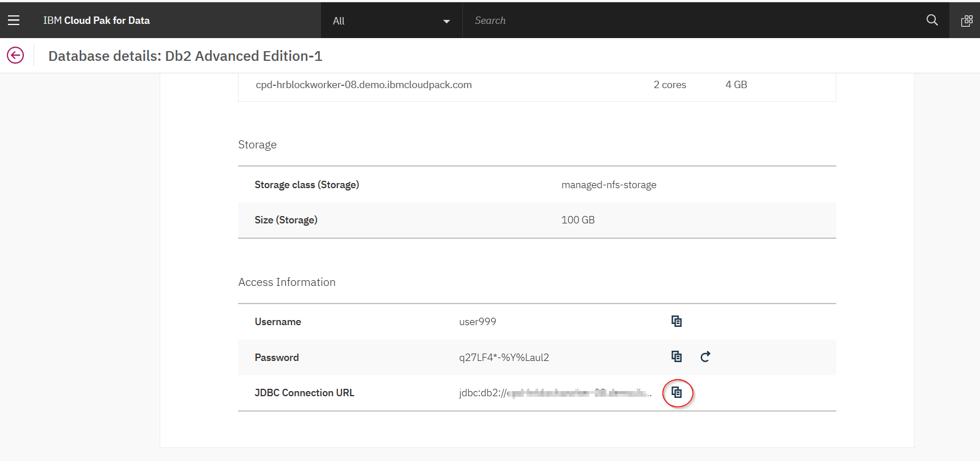Click the Access Information heading

287,282
